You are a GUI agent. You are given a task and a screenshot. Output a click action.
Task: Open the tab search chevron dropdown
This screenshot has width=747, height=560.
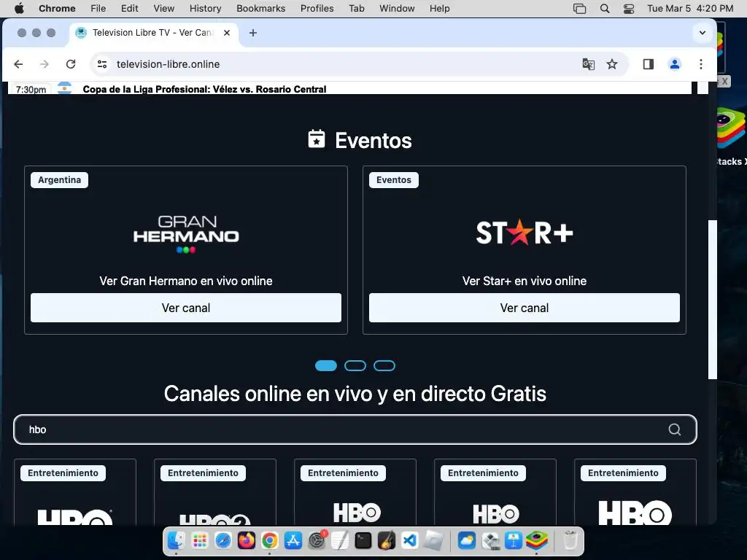[703, 33]
